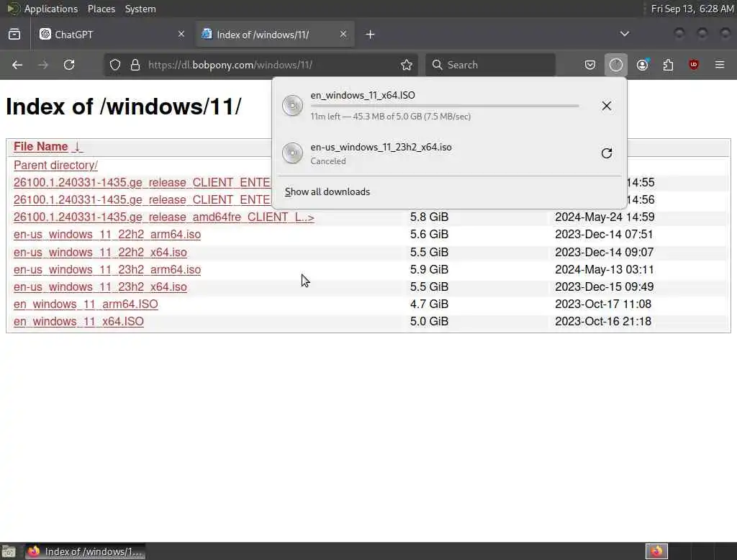737x560 pixels.
Task: Go back to previous page
Action: [x=17, y=65]
